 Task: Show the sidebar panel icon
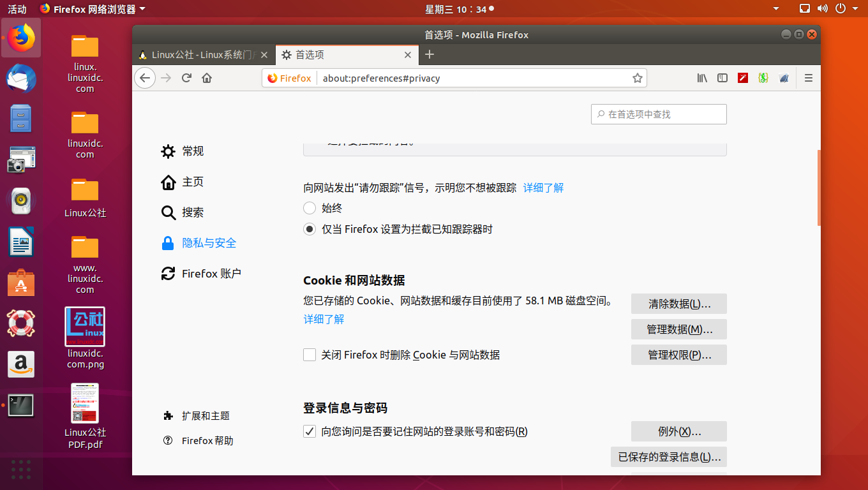(x=722, y=78)
